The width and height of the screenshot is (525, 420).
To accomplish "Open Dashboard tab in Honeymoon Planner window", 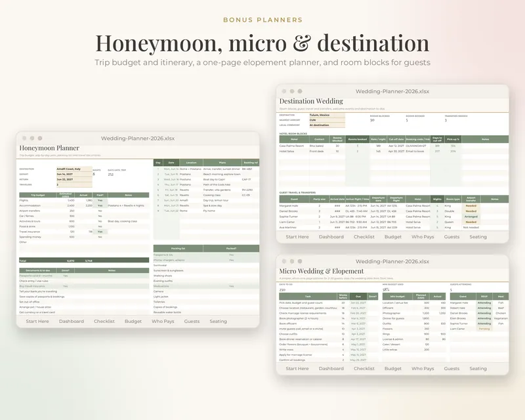I will tap(72, 321).
